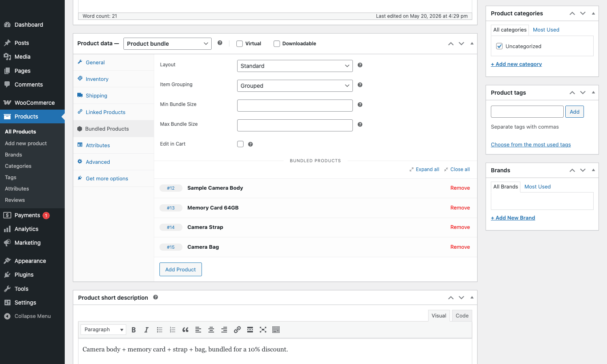The image size is (607, 364).
Task: Insert a numbered list
Action: coord(172,330)
